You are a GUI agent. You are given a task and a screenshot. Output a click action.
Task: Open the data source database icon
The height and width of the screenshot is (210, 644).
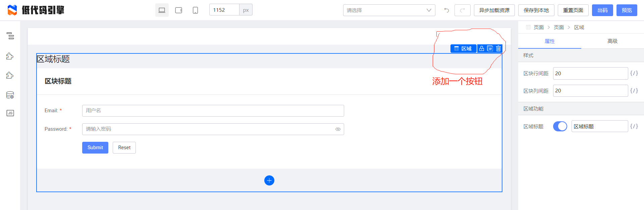tap(10, 95)
